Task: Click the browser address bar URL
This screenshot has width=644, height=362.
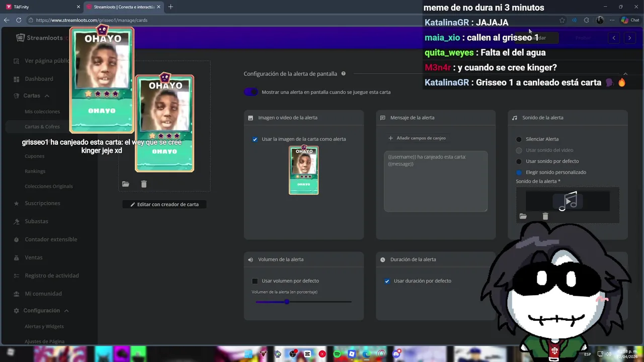Action: point(92,20)
